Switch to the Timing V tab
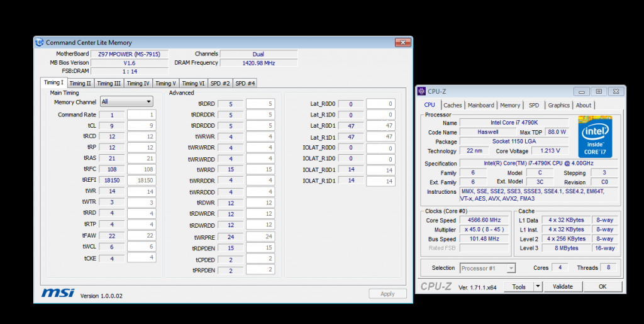The width and height of the screenshot is (644, 324). (x=165, y=84)
